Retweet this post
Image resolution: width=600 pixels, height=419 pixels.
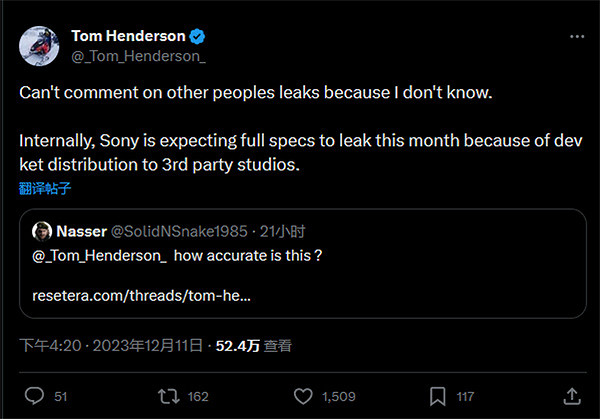click(x=169, y=396)
